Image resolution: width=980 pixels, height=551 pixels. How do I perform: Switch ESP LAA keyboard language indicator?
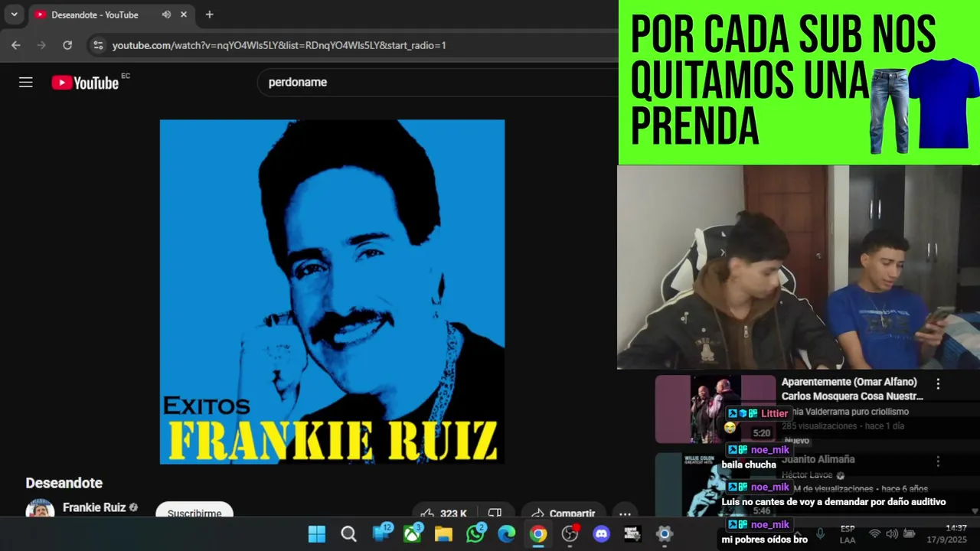click(848, 534)
